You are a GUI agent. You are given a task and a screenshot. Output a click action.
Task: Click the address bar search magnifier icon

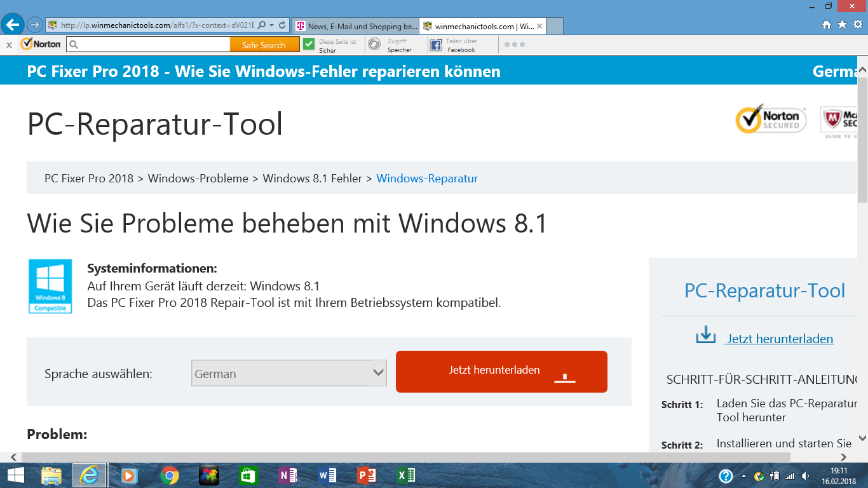pos(262,25)
